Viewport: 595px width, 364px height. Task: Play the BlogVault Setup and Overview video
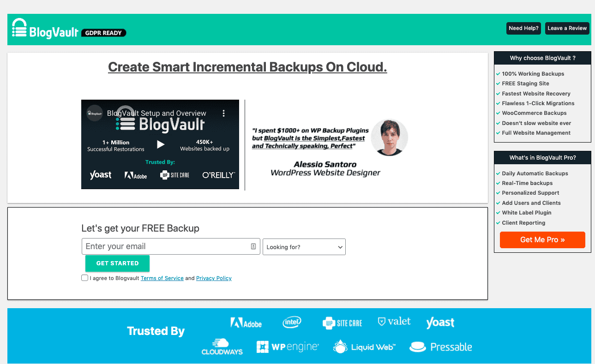[160, 144]
